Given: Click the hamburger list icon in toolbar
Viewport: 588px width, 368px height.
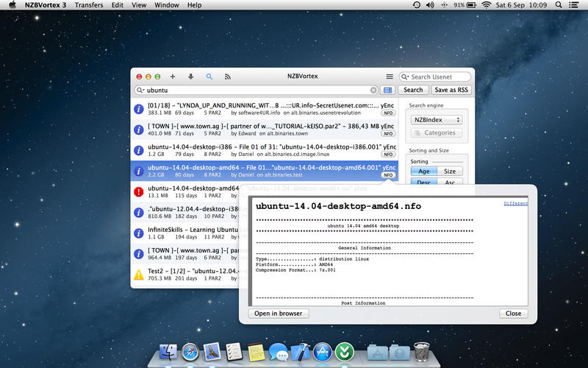Looking at the screenshot, I should 390,77.
